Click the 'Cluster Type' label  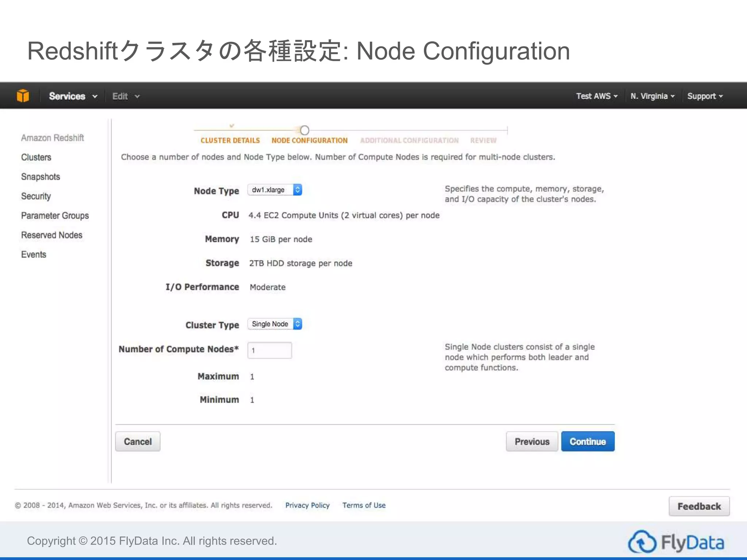pos(212,325)
